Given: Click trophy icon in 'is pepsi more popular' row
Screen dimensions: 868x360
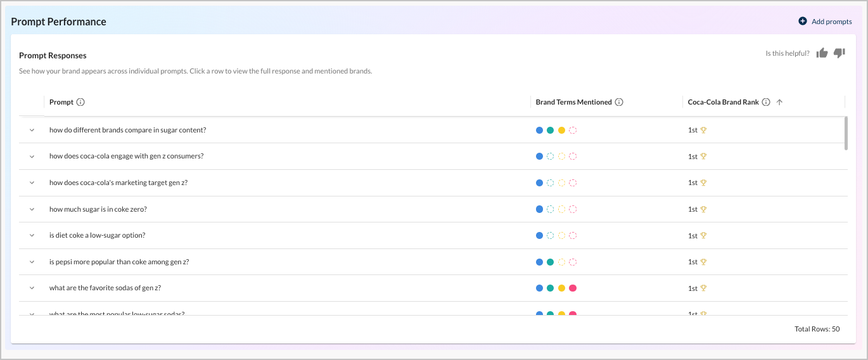Looking at the screenshot, I should click(x=703, y=262).
